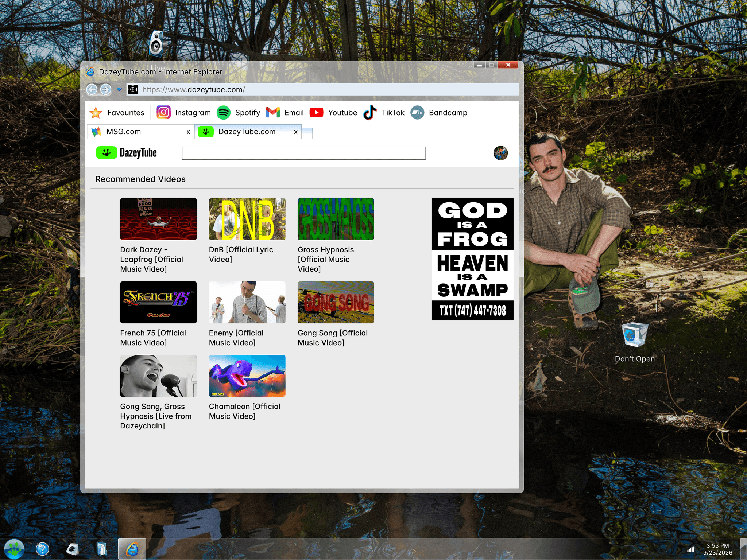Open the user profile avatar

(x=500, y=153)
